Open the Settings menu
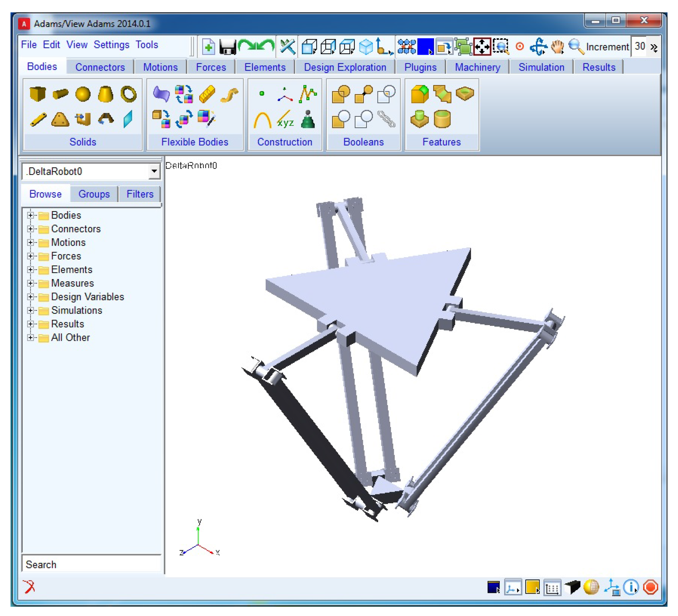Screen dimensions: 678x616 111,45
